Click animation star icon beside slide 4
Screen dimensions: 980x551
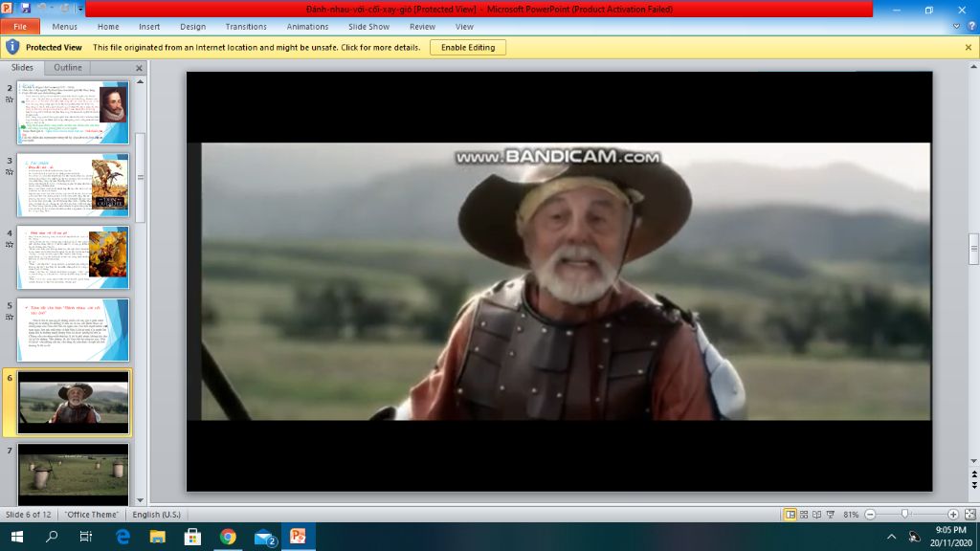coord(10,244)
